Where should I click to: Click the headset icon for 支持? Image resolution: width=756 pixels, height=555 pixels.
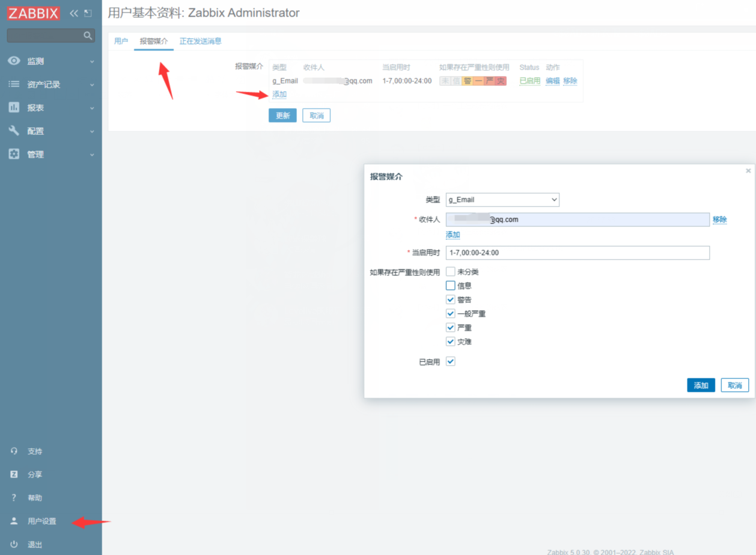(14, 451)
